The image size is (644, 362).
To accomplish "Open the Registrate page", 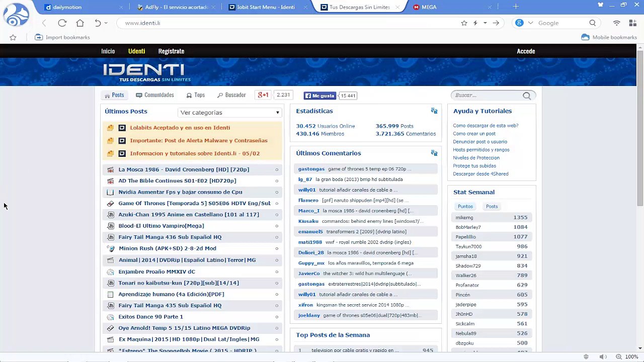I will [171, 51].
